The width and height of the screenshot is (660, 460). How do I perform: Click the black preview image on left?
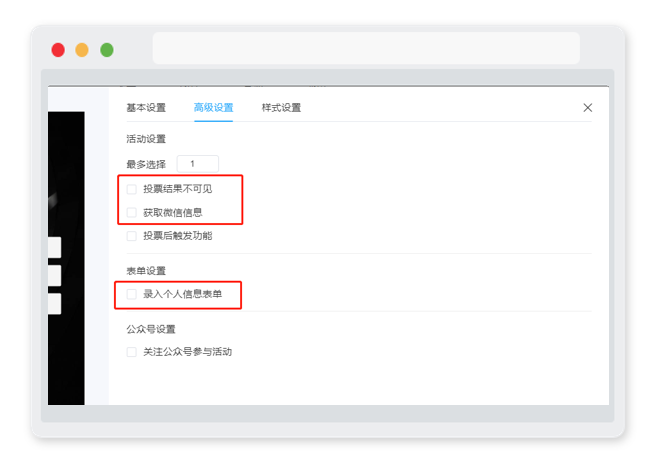tap(66, 258)
